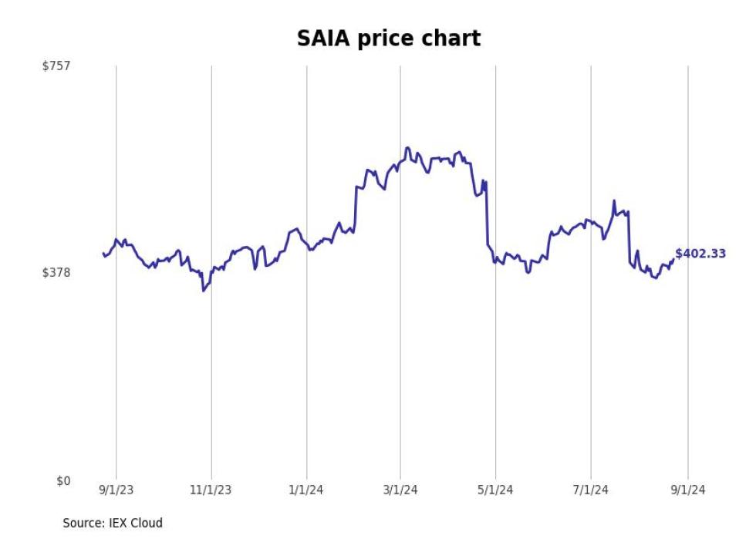Viewport: 756px width, 539px height.
Task: Select the $378 y-axis label
Action: tap(56, 273)
